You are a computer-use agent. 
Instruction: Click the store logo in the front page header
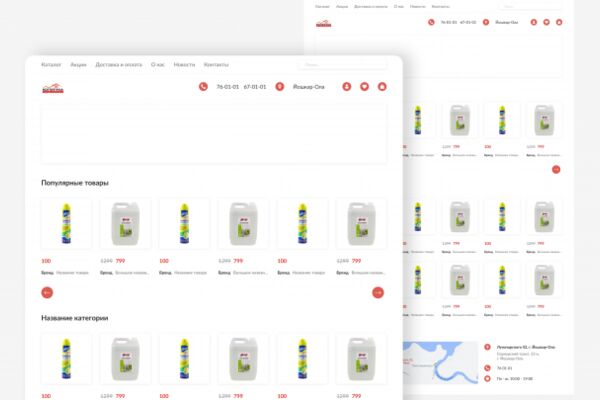[53, 88]
